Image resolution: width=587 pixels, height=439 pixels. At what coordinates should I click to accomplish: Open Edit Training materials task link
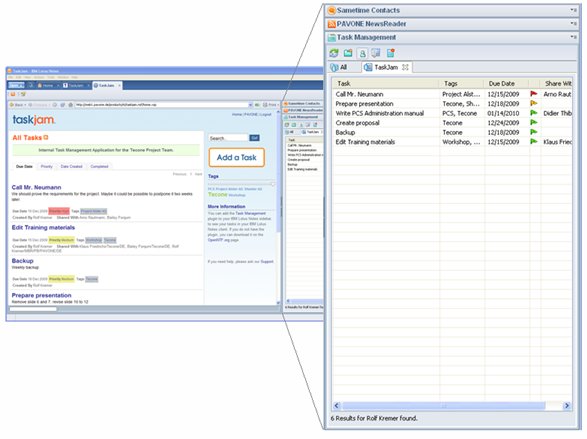tap(43, 227)
